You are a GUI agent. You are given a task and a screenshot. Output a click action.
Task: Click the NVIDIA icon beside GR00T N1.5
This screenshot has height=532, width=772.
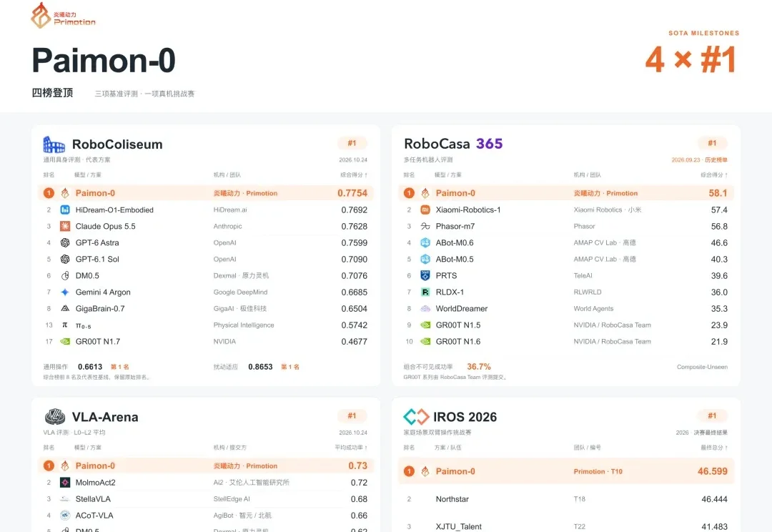(x=425, y=325)
